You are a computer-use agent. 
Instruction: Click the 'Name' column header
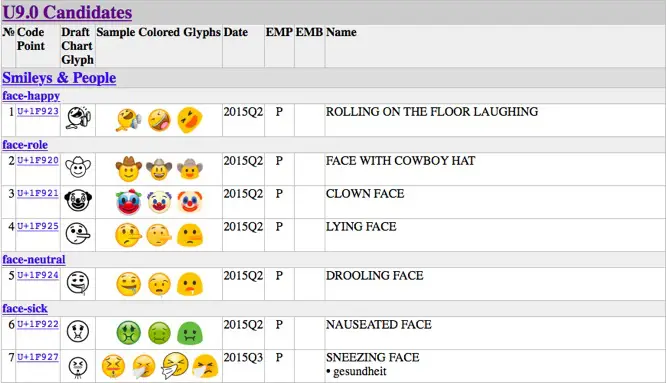click(341, 32)
